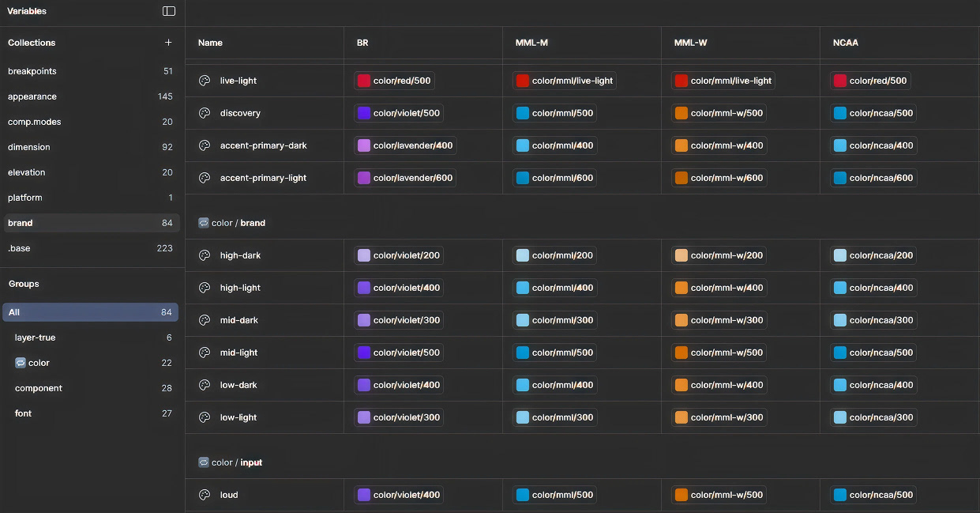Click the palette icon beside loud variable
The height and width of the screenshot is (513, 980).
coord(205,495)
